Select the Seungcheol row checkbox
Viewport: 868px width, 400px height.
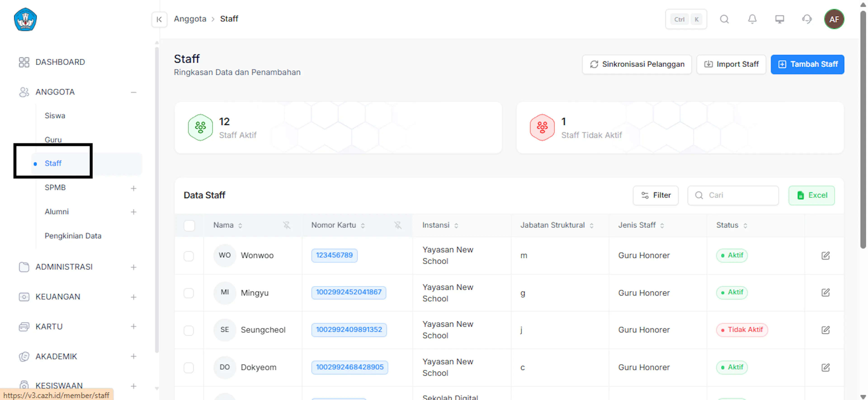pos(189,330)
